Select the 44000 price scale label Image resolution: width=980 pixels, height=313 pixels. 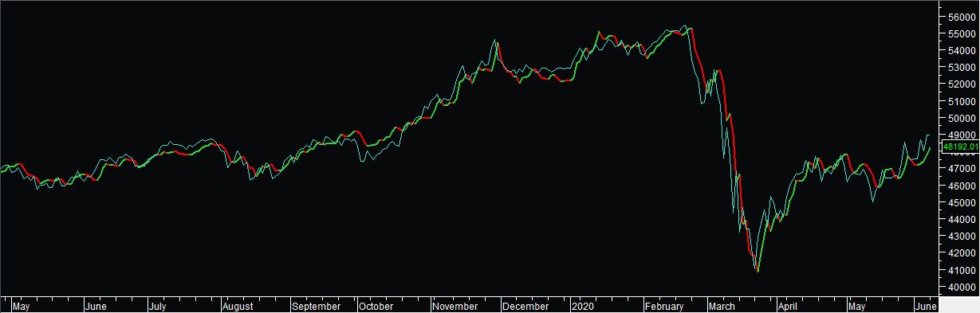[962, 219]
